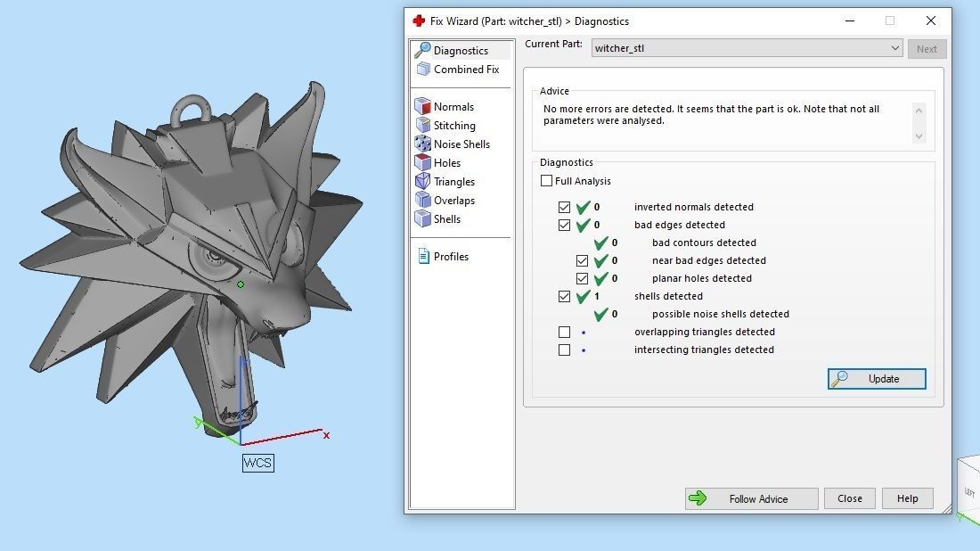Open the Combined Fix page label
The width and height of the screenshot is (980, 551).
(466, 70)
